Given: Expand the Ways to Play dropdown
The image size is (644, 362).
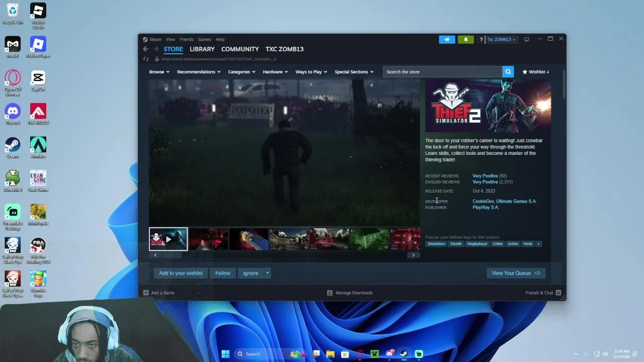Looking at the screenshot, I should pyautogui.click(x=311, y=72).
